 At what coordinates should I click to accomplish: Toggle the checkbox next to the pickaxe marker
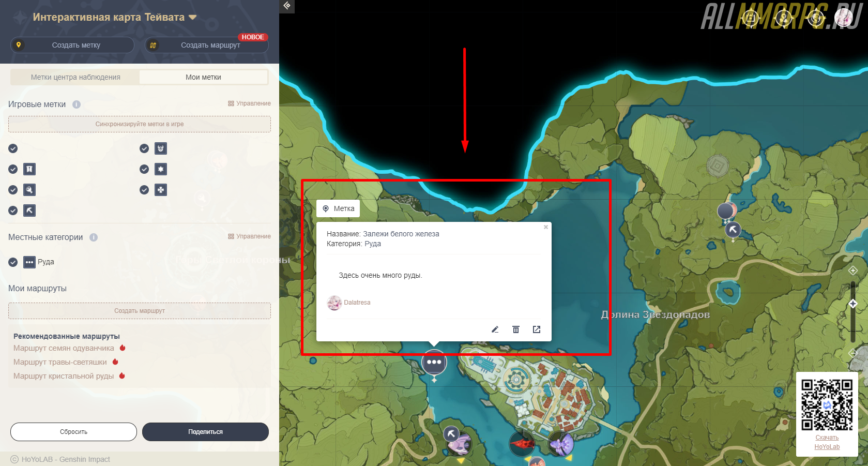pos(13,211)
